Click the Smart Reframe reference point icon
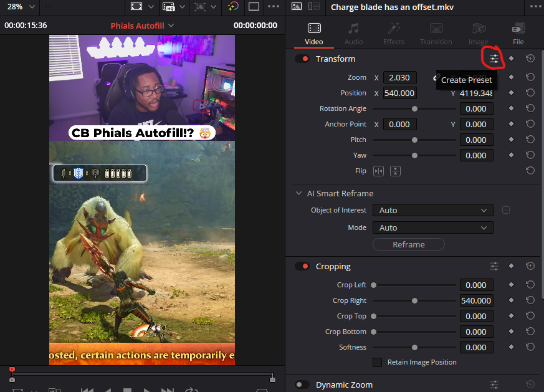This screenshot has width=544, height=392. point(506,210)
